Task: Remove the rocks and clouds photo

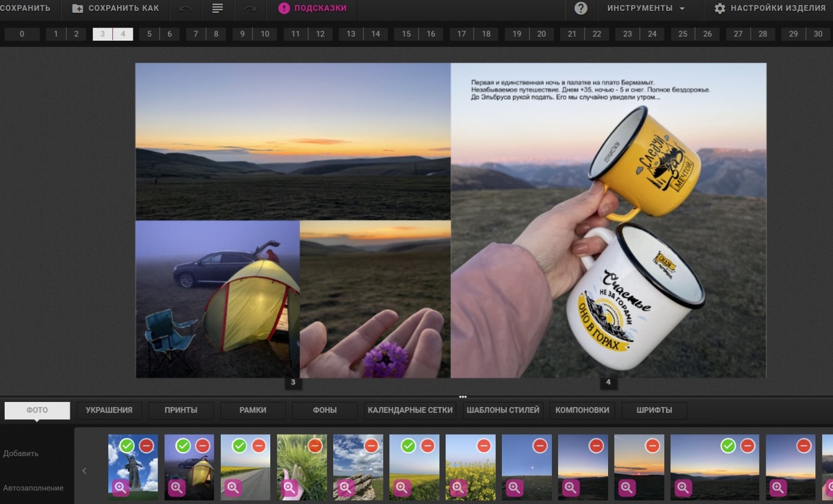Action: coord(371,446)
